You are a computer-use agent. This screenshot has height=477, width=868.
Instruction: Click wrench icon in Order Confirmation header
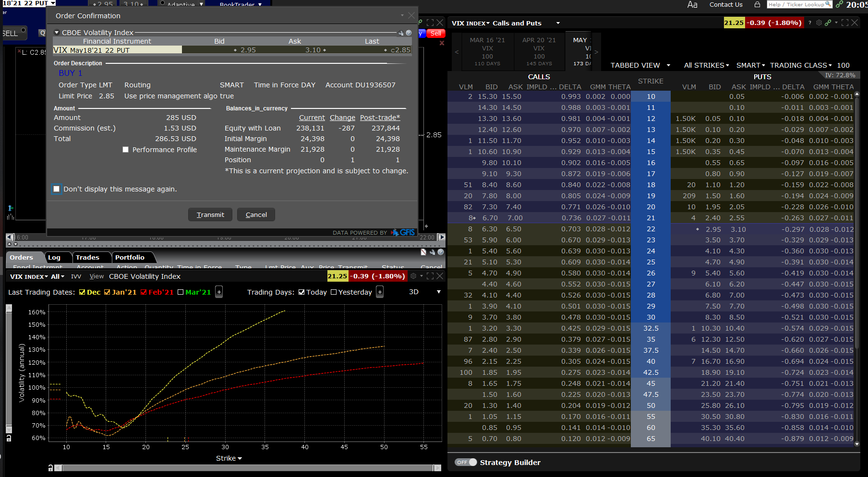pos(401,33)
